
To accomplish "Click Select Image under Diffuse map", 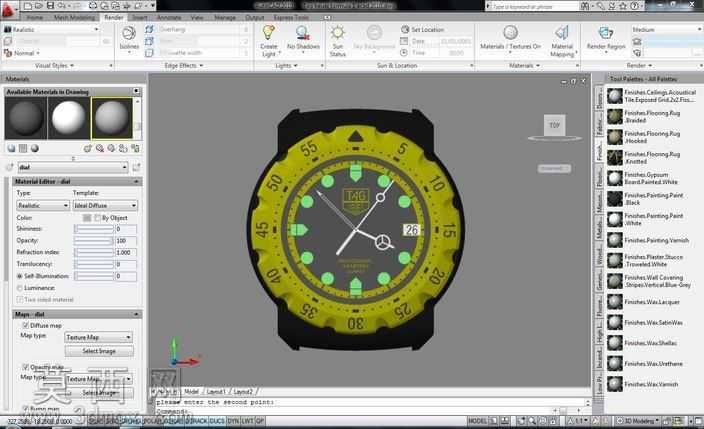I will point(99,351).
